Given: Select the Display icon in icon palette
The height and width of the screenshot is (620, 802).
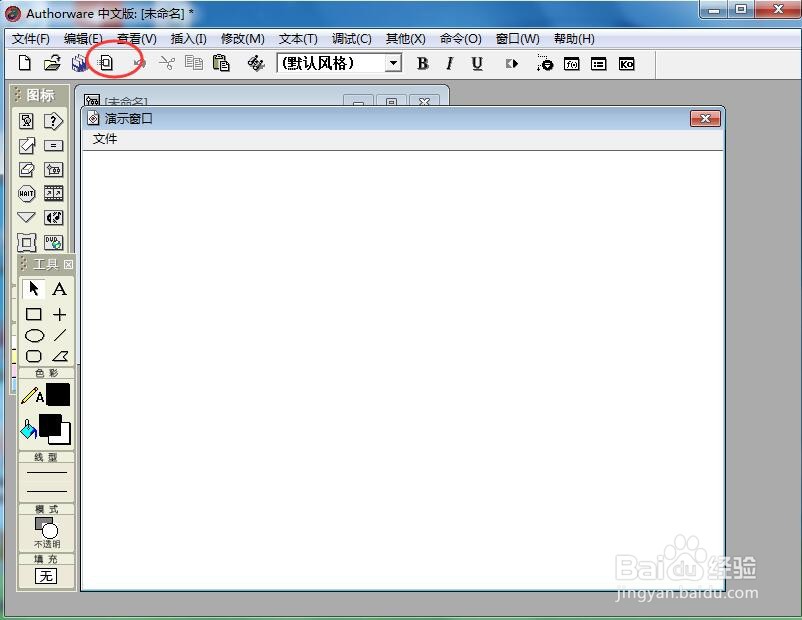Looking at the screenshot, I should pos(26,121).
